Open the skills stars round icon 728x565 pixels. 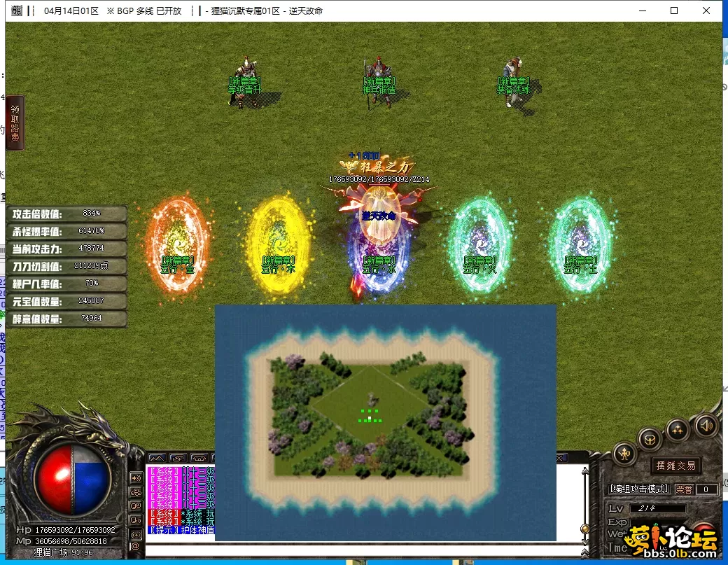click(678, 429)
